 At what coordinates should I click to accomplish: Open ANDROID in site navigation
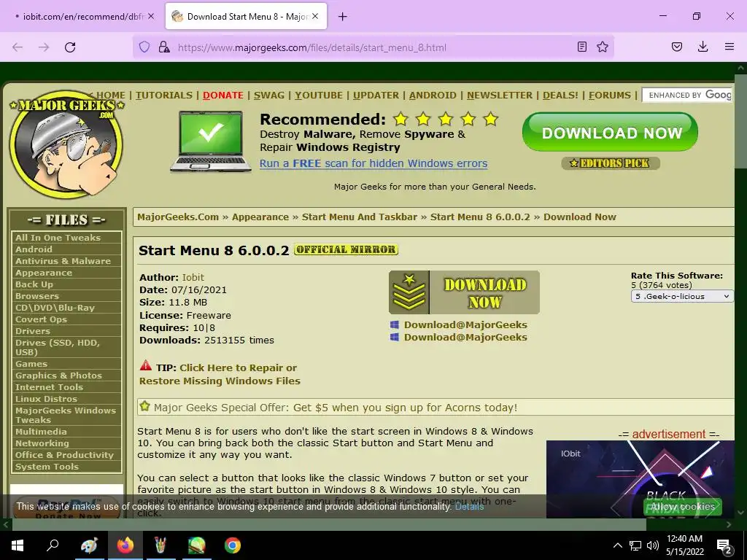(x=433, y=95)
